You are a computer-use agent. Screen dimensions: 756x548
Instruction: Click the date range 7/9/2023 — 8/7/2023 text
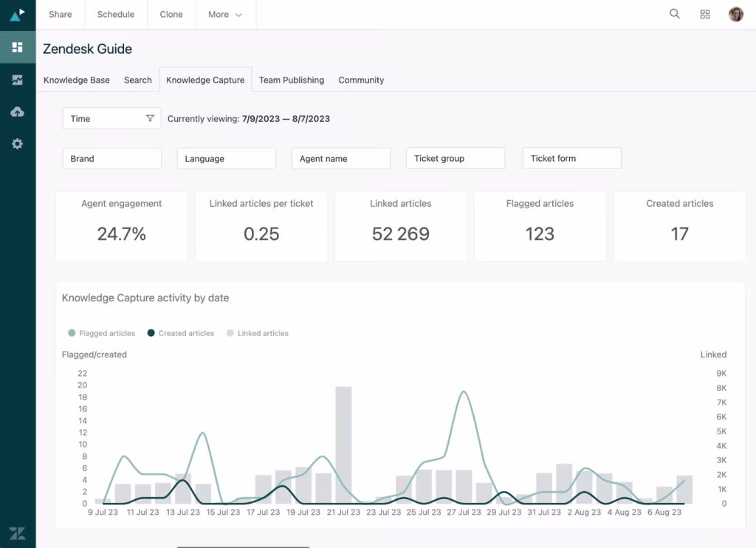tap(286, 119)
